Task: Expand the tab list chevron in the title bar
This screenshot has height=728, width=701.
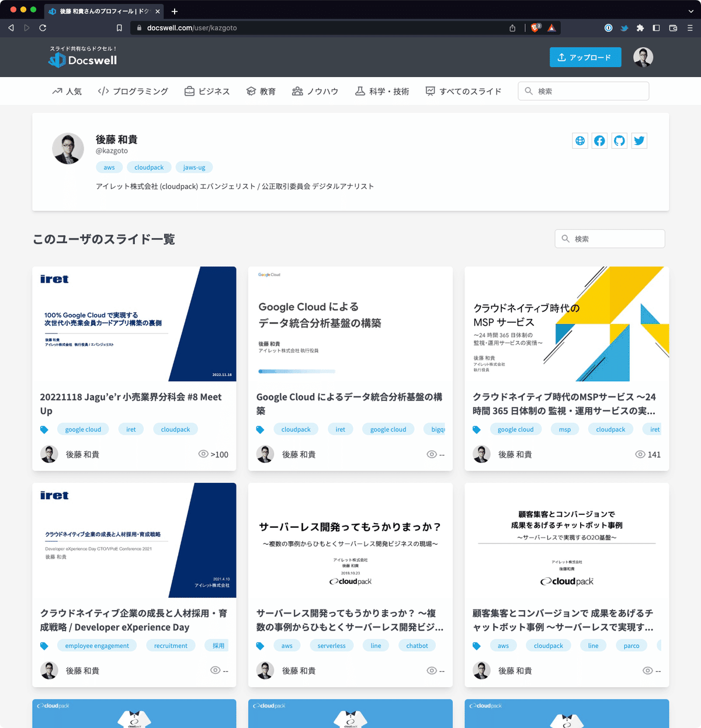Action: (690, 11)
